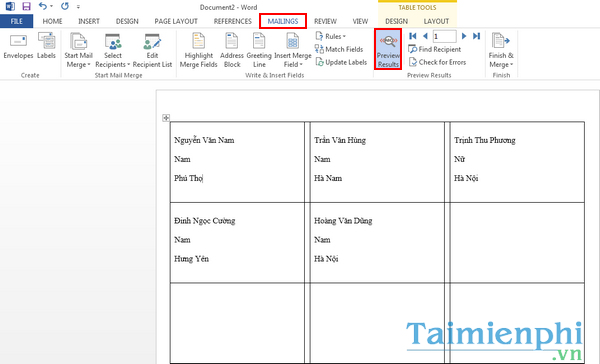
Task: Open the Rules dropdown
Action: (x=331, y=36)
